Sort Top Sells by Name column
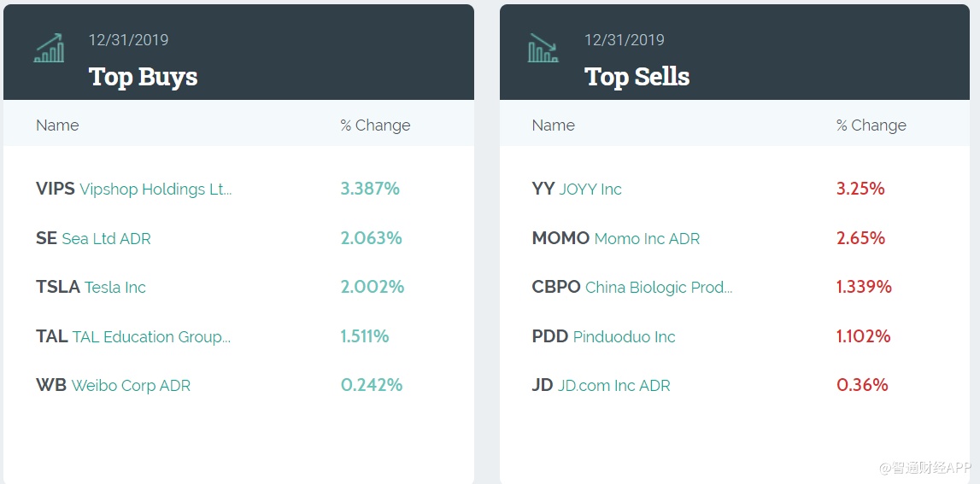The height and width of the screenshot is (484, 980). click(x=553, y=125)
